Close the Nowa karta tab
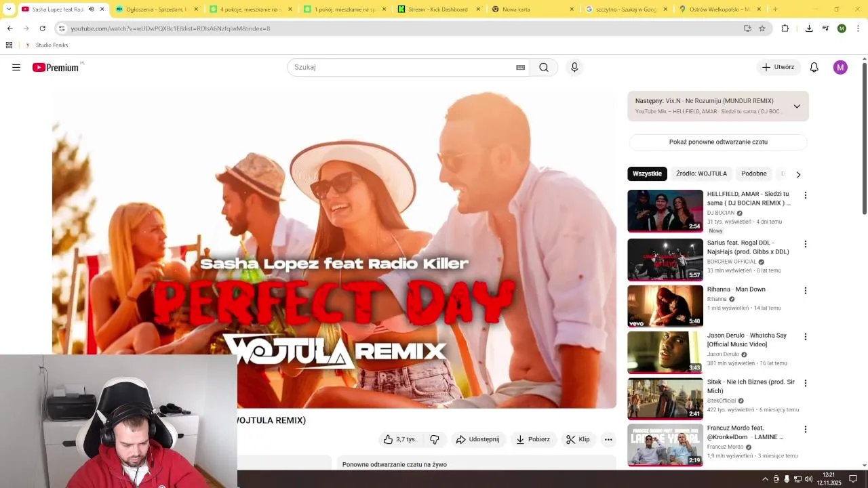 572,9
